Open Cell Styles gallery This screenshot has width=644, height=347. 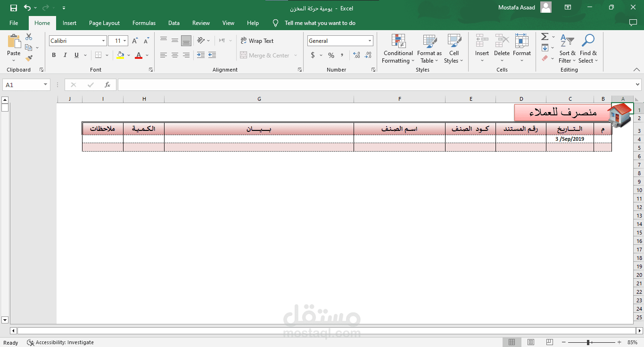(x=454, y=48)
